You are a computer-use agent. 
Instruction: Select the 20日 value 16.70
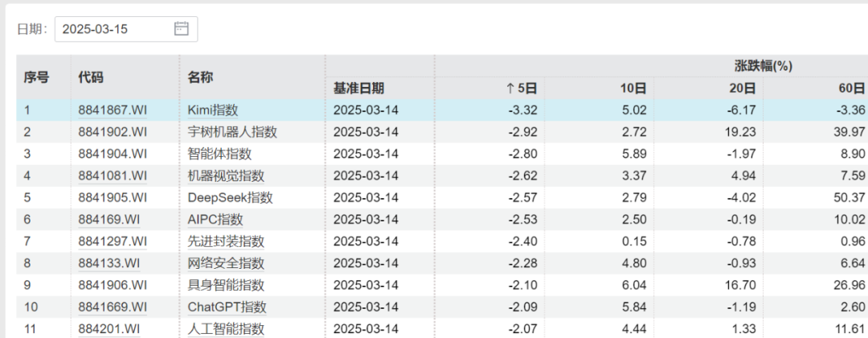pyautogui.click(x=741, y=286)
